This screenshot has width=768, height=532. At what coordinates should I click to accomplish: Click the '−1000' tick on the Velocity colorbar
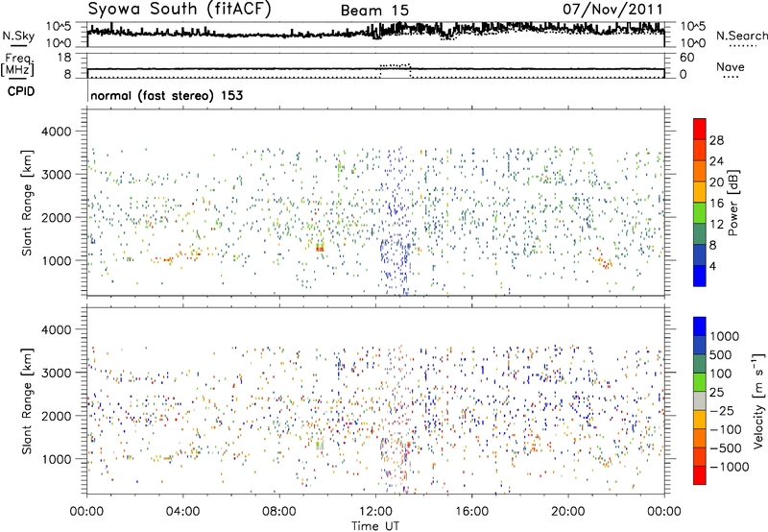click(x=730, y=467)
